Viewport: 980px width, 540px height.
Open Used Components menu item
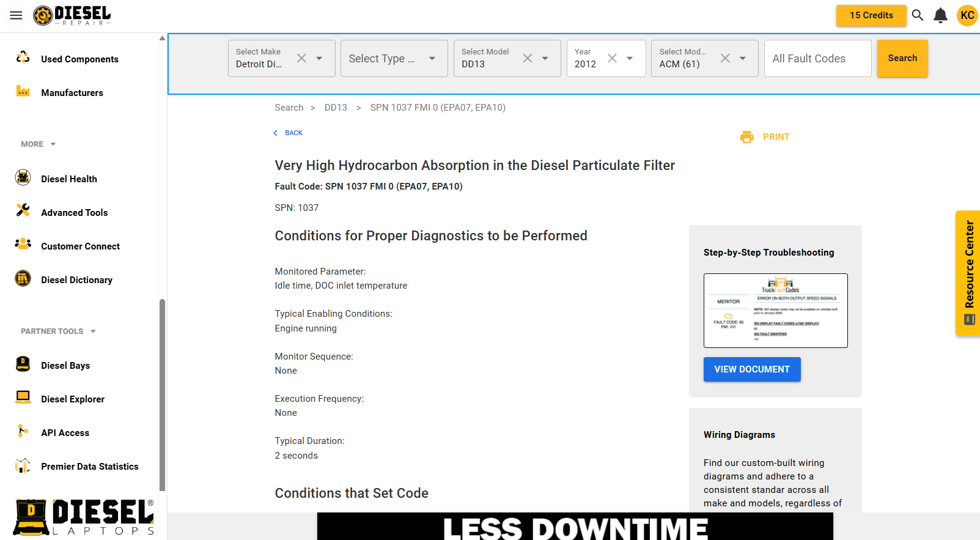pyautogui.click(x=80, y=59)
